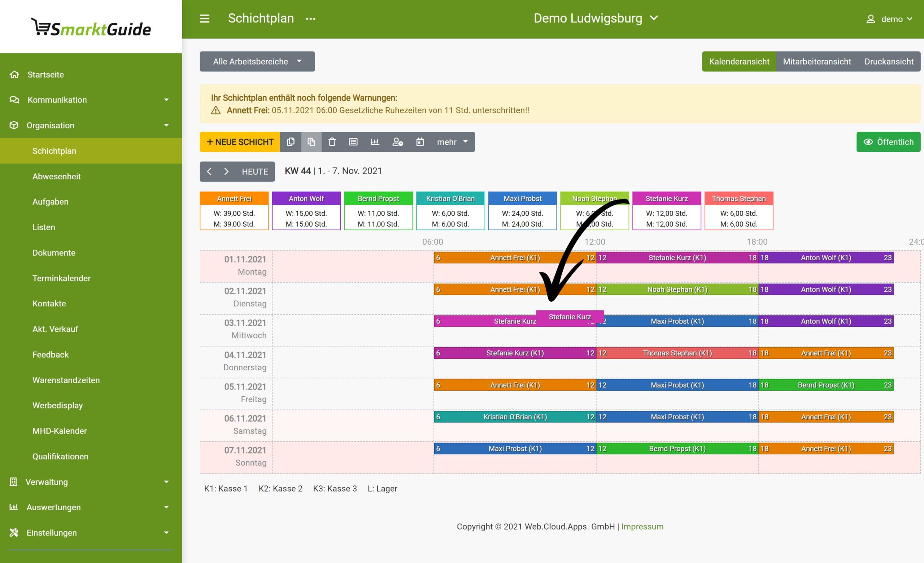Expand the Einstellungen sidebar section
The image size is (924, 563).
[x=91, y=533]
